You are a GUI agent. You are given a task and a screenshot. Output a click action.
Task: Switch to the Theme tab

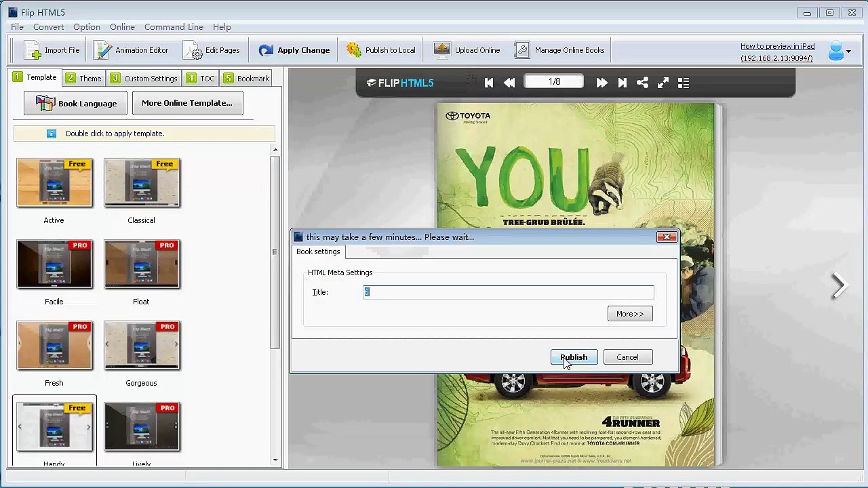pyautogui.click(x=83, y=79)
